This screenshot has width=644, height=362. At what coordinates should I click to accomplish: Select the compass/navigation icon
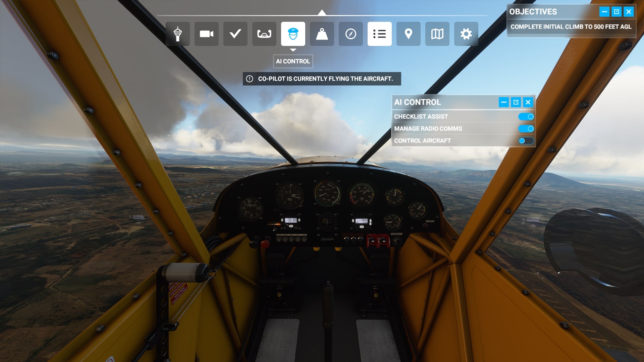pos(351,34)
